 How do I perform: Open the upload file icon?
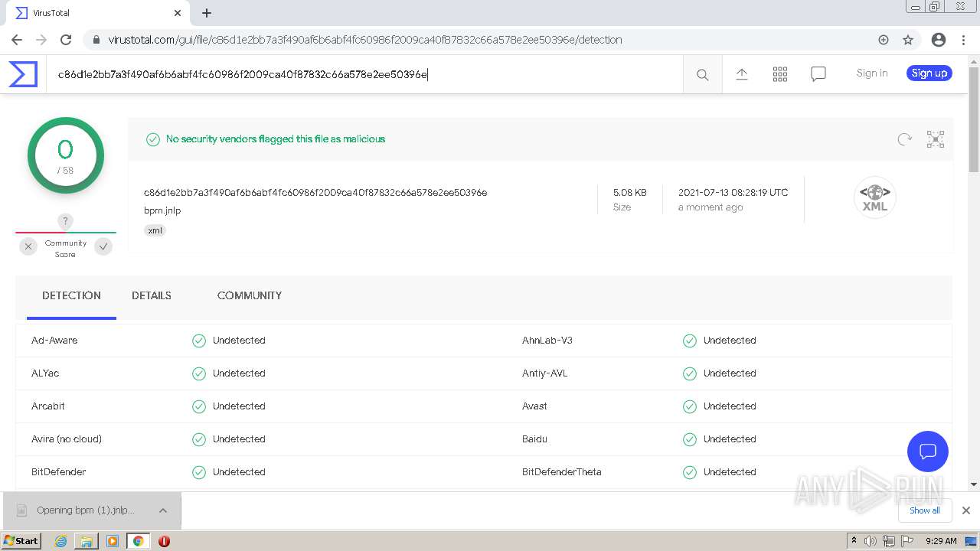pos(741,74)
